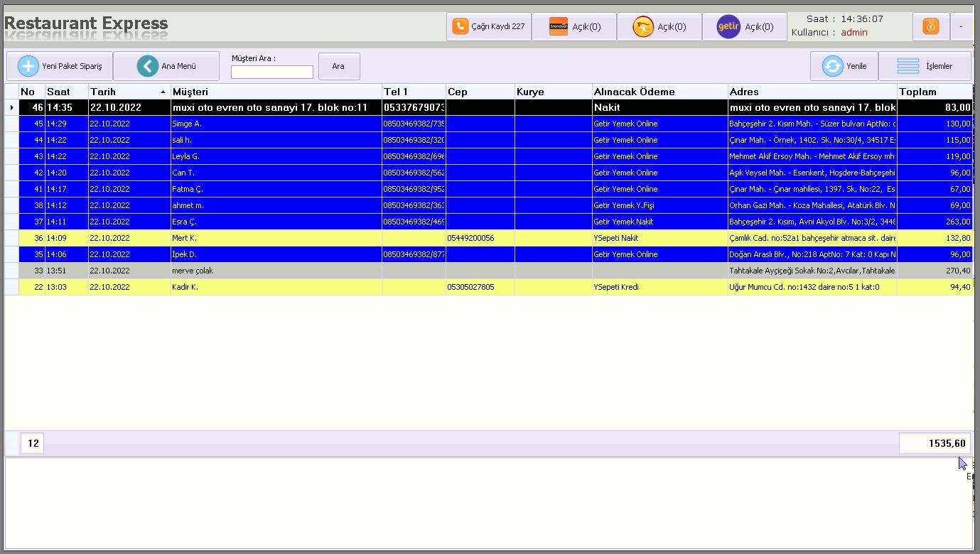Click the Getir Yemek Nakit cell

click(x=660, y=222)
